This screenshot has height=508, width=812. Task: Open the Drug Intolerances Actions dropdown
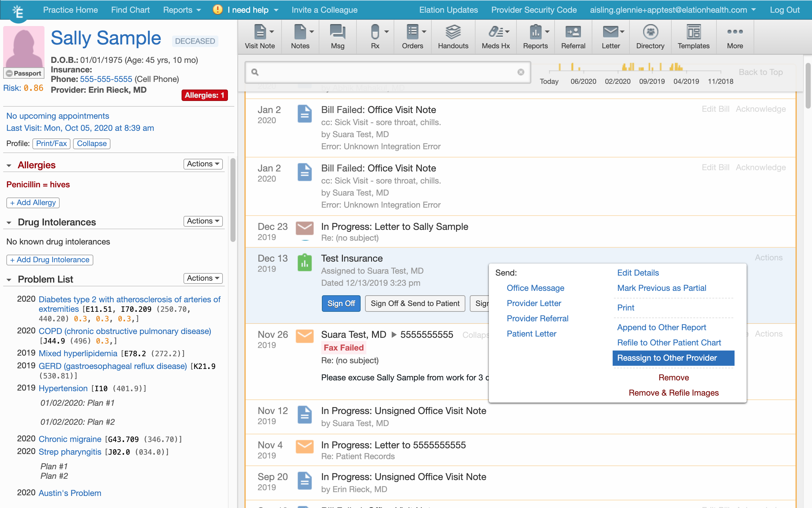[x=203, y=221]
